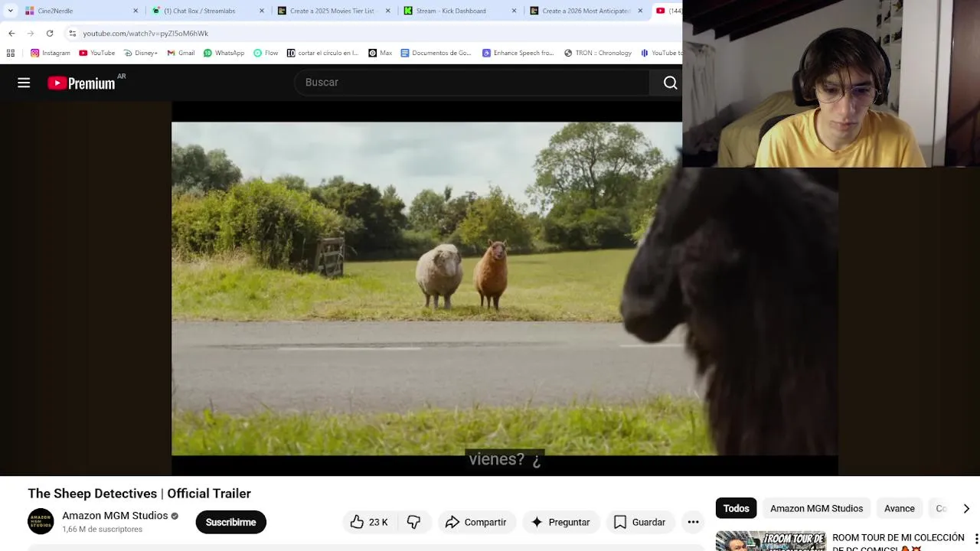
Task: Go back with browser back arrow
Action: coord(11,33)
